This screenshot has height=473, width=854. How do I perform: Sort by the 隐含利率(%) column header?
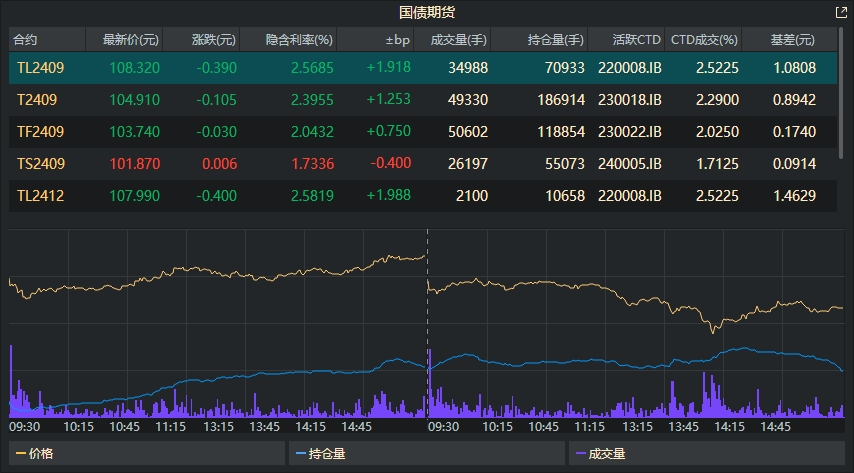299,40
